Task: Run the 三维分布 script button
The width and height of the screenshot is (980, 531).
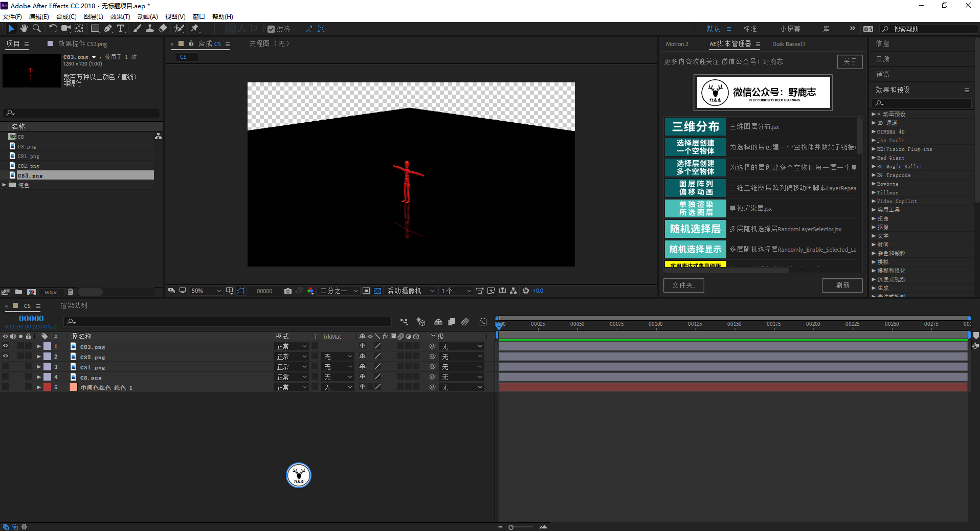Action: pos(695,127)
